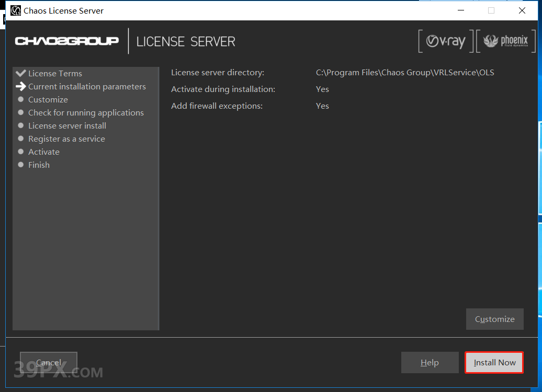Click the Chaos Group logo
Viewport: 542px width, 392px height.
(67, 41)
